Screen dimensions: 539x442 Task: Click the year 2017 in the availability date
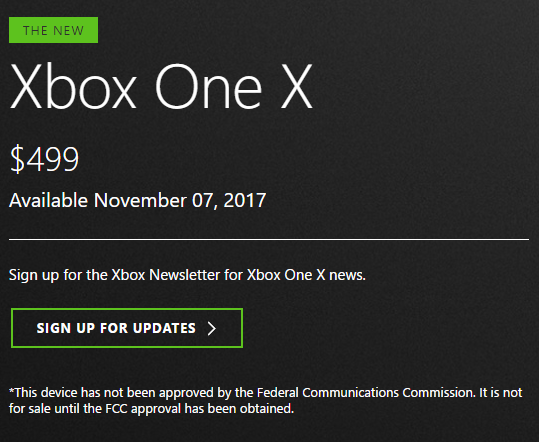pos(245,200)
